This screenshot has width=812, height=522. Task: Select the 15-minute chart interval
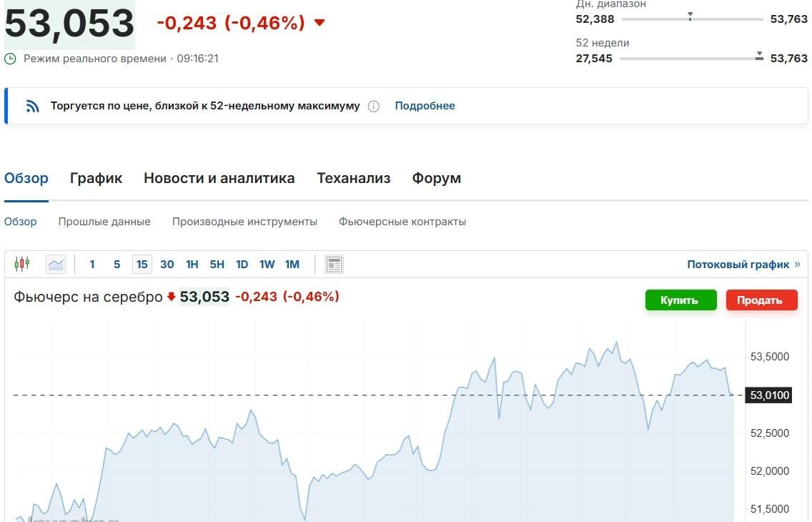[x=142, y=264]
